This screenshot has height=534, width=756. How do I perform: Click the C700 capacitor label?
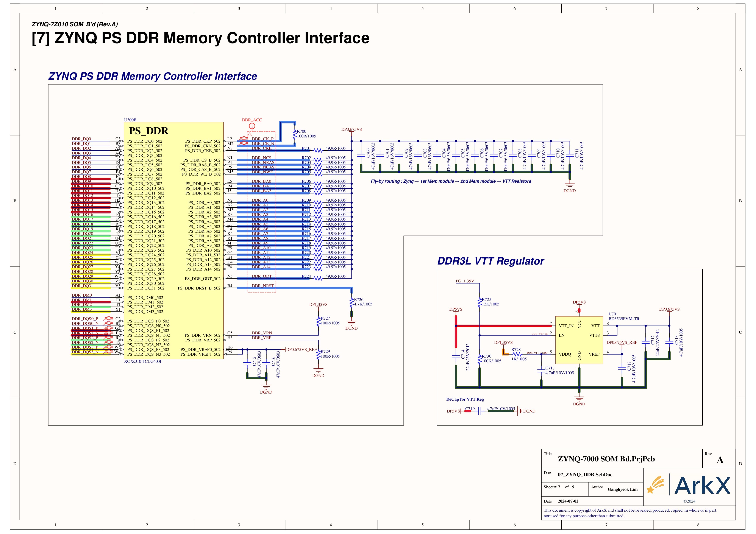coord(368,153)
